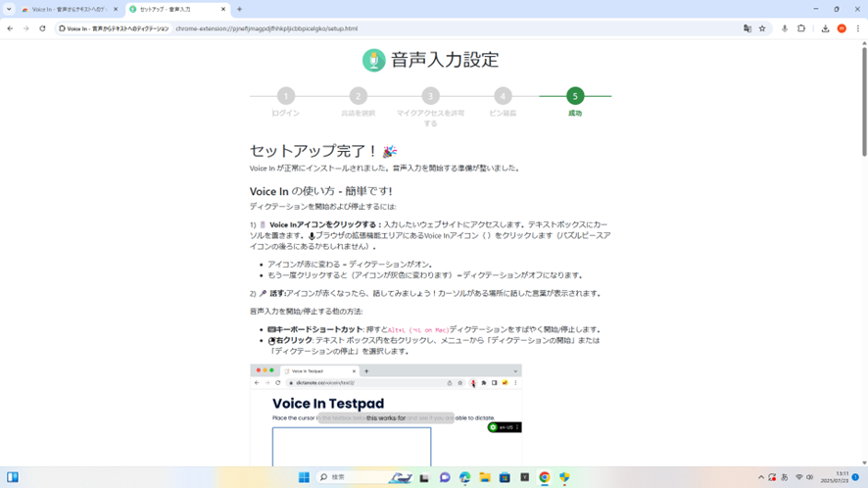This screenshot has height=488, width=868.
Task: Toggle Japanese IME あ input mode
Action: click(x=785, y=477)
